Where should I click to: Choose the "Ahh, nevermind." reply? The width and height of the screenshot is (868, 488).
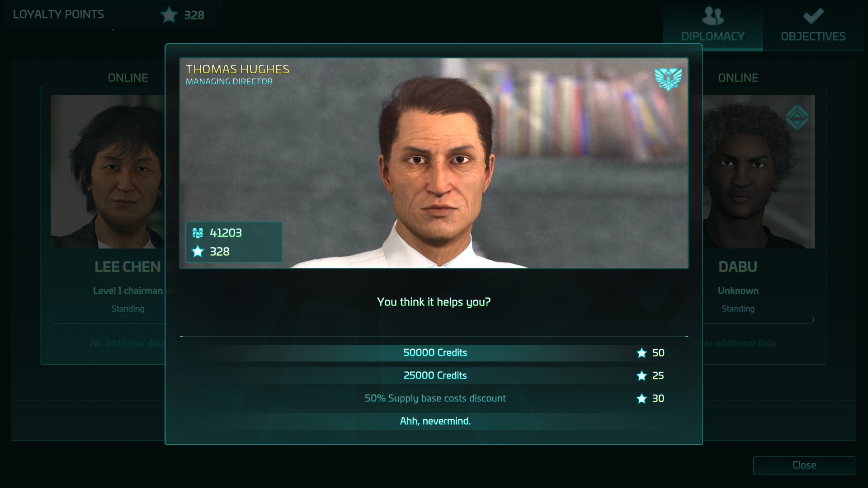pyautogui.click(x=434, y=421)
